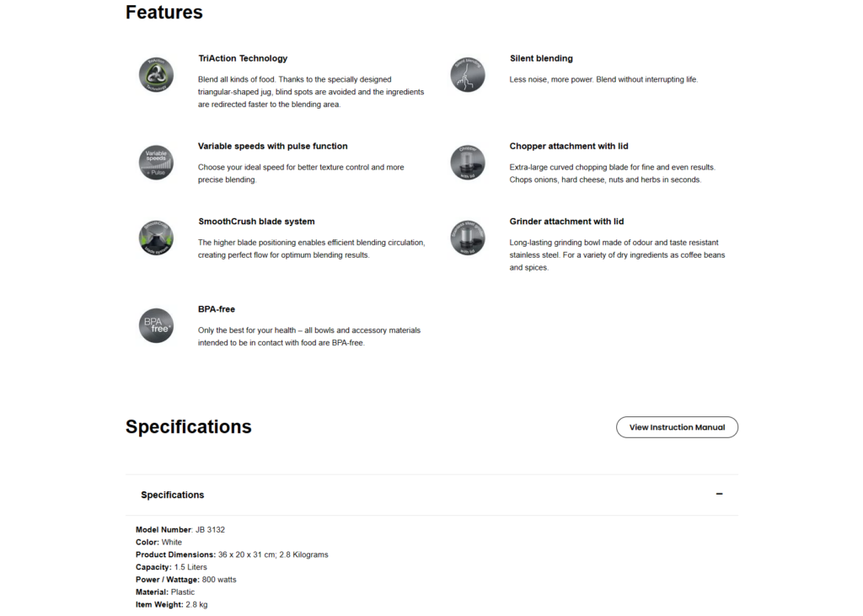Click the SmoothCrush blade system icon
The height and width of the screenshot is (616, 863).
tap(156, 238)
